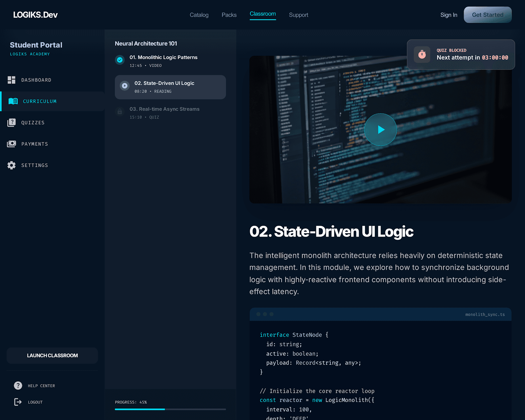Open the Catalog nav item
The image size is (525, 420).
coord(199,15)
